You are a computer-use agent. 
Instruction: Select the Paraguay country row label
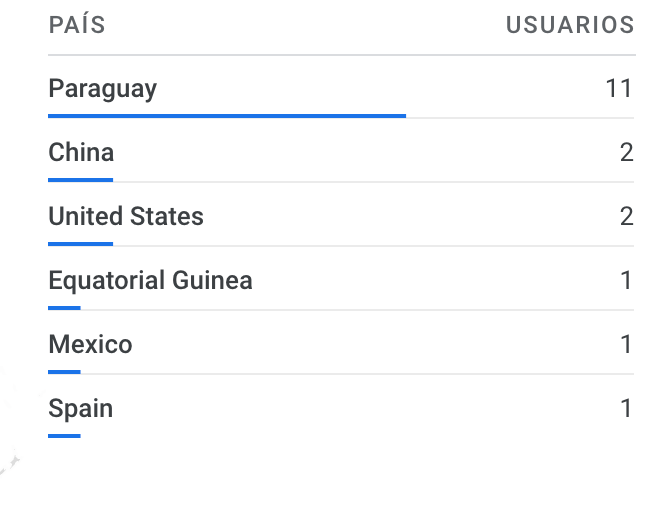[x=102, y=89]
